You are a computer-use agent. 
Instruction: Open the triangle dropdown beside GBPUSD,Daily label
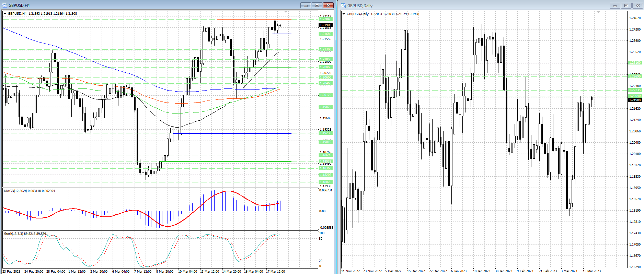[x=344, y=14]
